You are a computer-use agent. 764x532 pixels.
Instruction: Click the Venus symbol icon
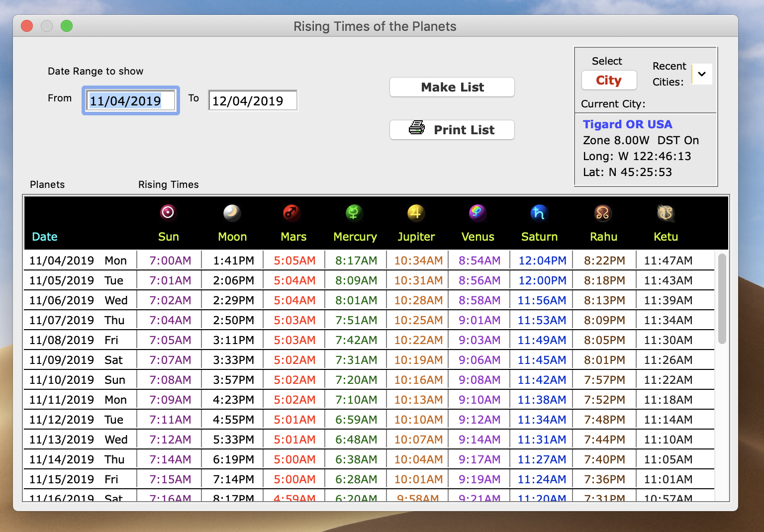(477, 212)
